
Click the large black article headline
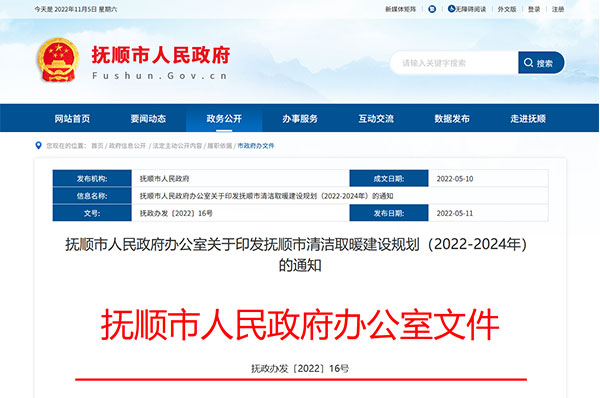pyautogui.click(x=296, y=254)
